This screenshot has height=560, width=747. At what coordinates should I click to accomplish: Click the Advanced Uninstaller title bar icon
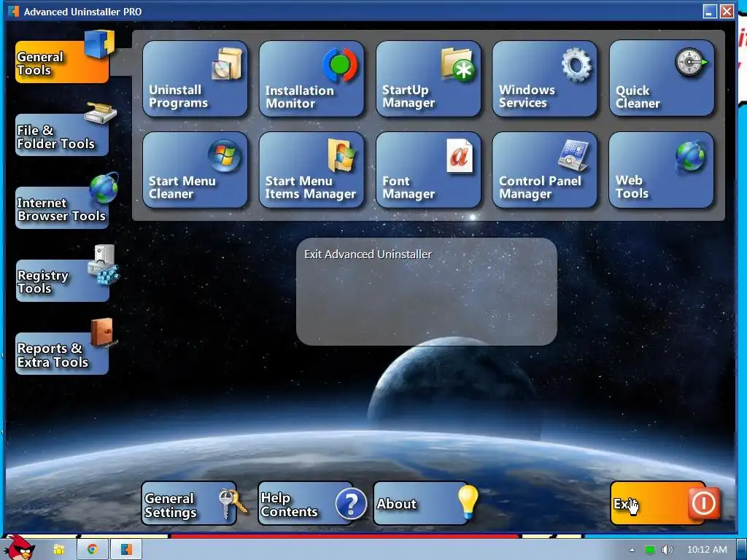coord(14,11)
